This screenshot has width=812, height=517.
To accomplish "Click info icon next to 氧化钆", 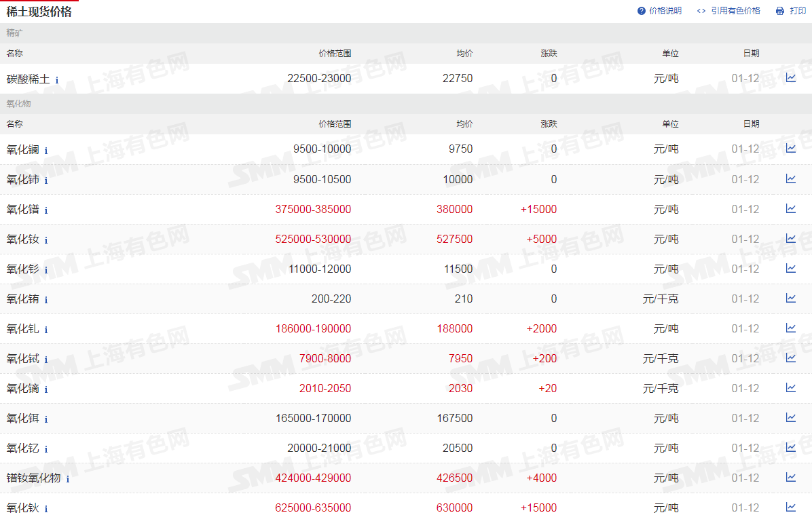I will pos(46,330).
